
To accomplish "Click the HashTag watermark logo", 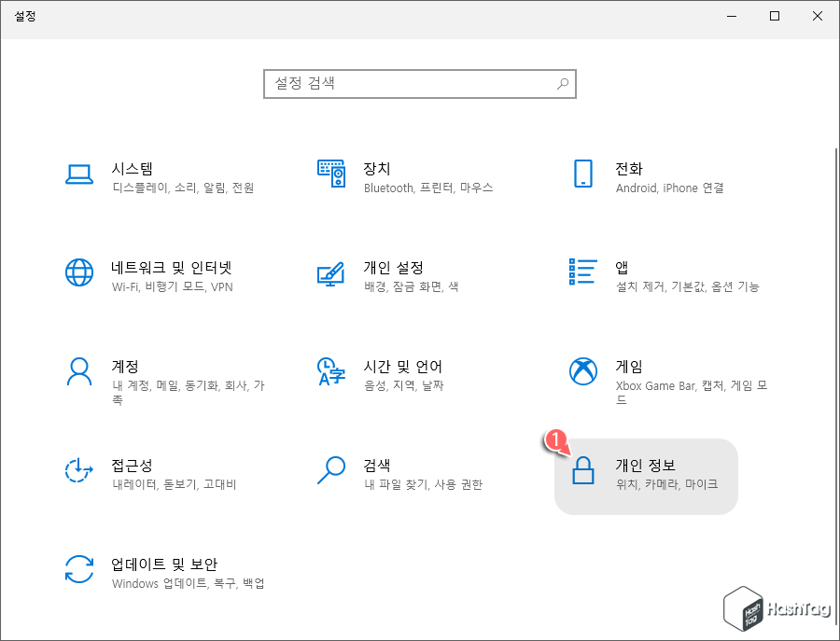I will 775,609.
